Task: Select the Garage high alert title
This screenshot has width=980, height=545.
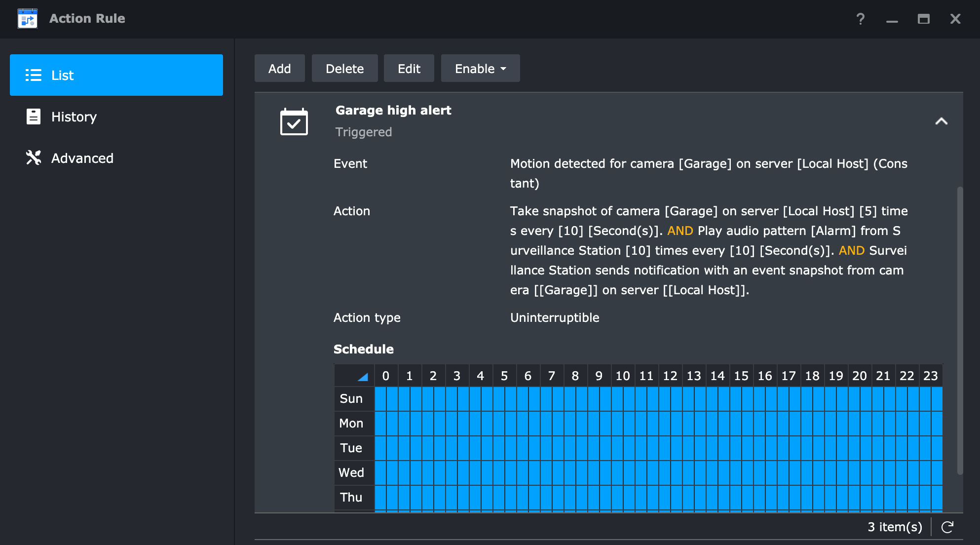Action: (x=393, y=110)
